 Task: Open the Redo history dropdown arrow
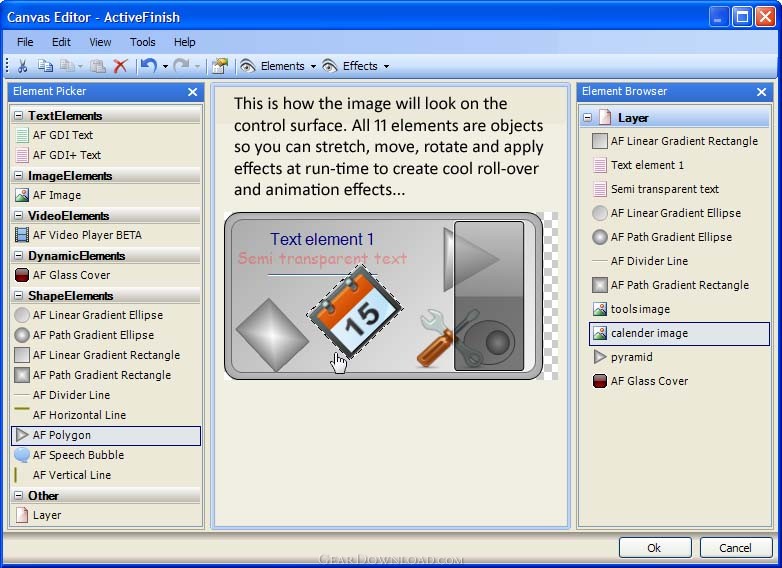coord(197,66)
